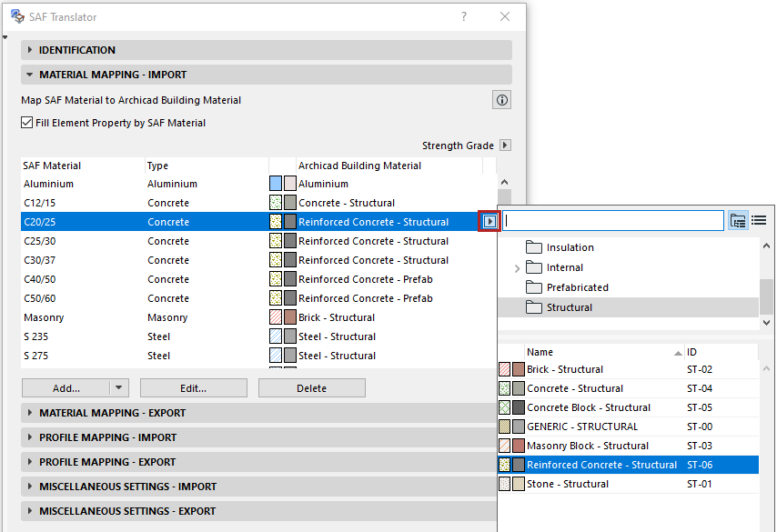Choose Concrete - Structural ST-04 in popup
This screenshot has width=777, height=532.
629,388
